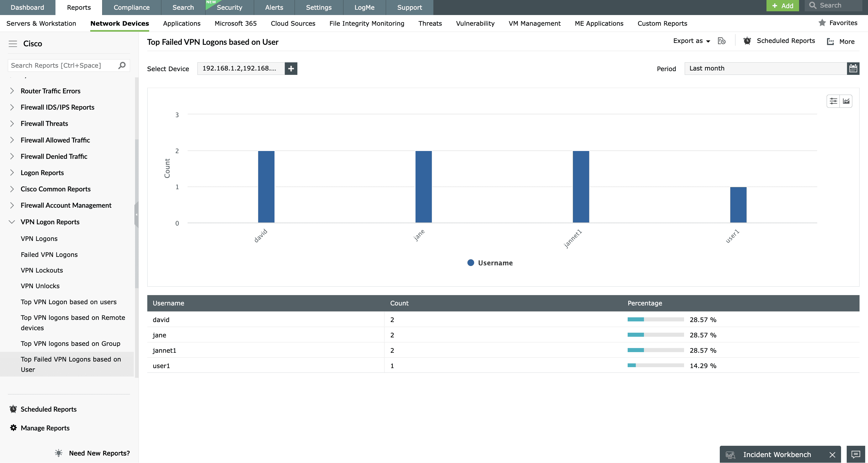
Task: Expand the Firewall Threats group
Action: (12, 124)
